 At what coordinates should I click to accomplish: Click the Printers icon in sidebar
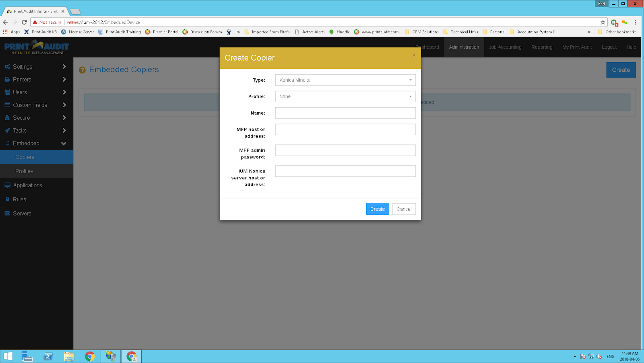tap(7, 80)
